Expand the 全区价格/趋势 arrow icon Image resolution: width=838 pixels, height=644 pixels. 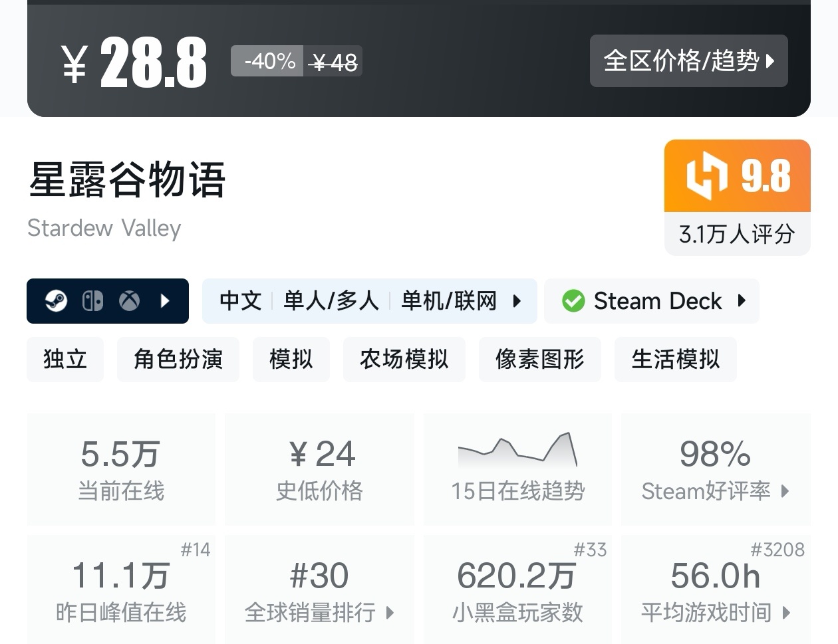pos(770,61)
